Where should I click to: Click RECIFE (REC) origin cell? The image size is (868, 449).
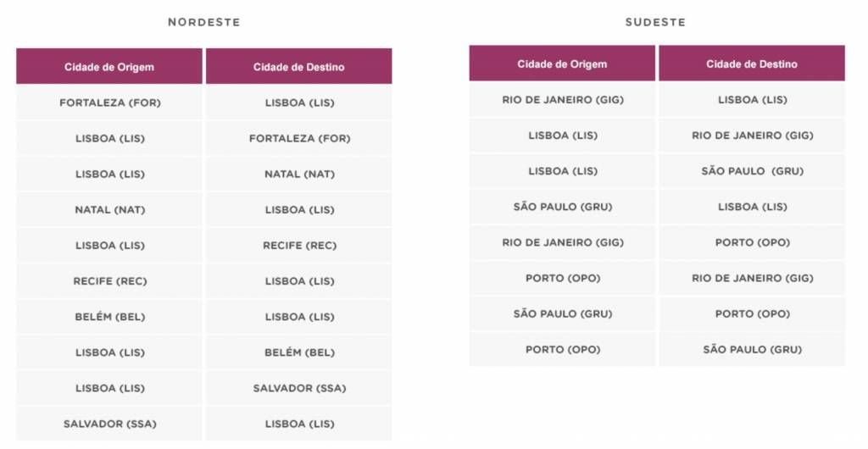tap(109, 281)
